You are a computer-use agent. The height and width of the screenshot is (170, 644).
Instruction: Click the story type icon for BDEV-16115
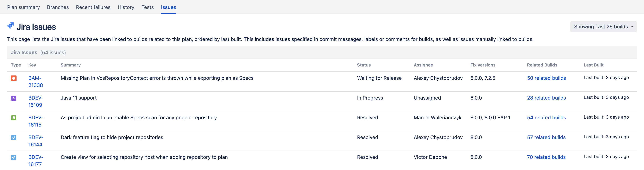click(x=14, y=118)
